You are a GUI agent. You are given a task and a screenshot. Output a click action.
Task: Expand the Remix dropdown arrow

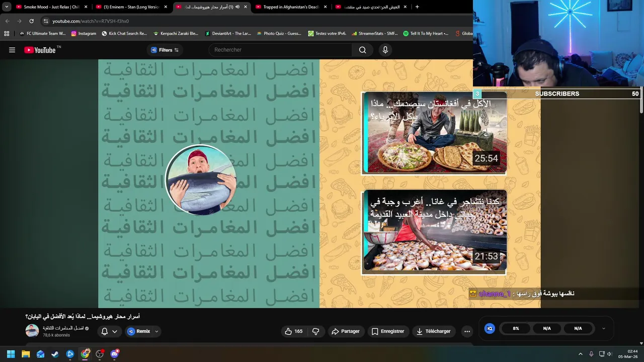156,331
